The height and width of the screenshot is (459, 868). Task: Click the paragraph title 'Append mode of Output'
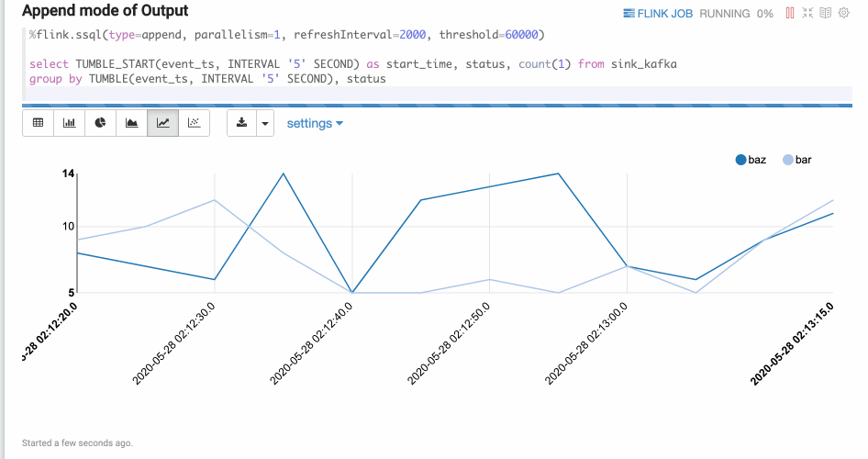point(105,11)
